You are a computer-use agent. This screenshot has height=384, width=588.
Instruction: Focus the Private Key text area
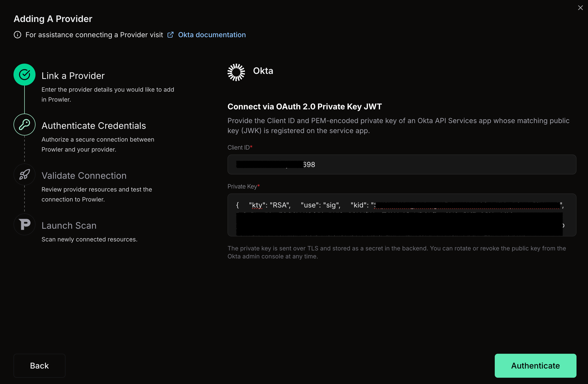pos(402,215)
